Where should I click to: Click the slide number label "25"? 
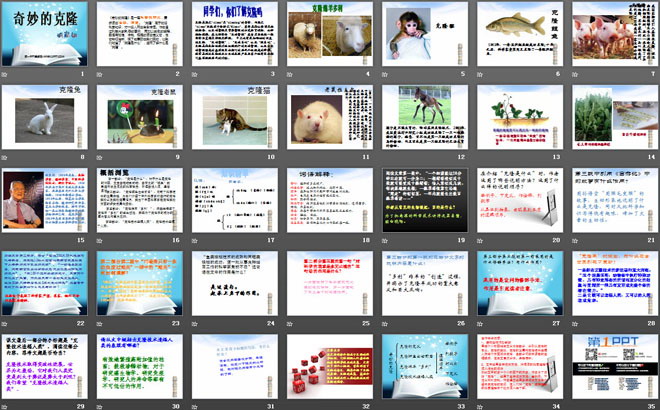point(366,323)
